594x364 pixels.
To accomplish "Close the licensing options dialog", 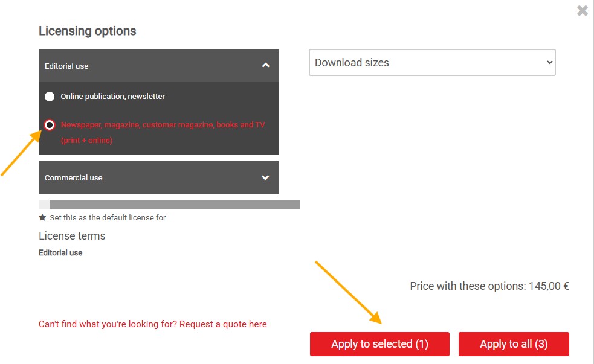I will pos(582,10).
